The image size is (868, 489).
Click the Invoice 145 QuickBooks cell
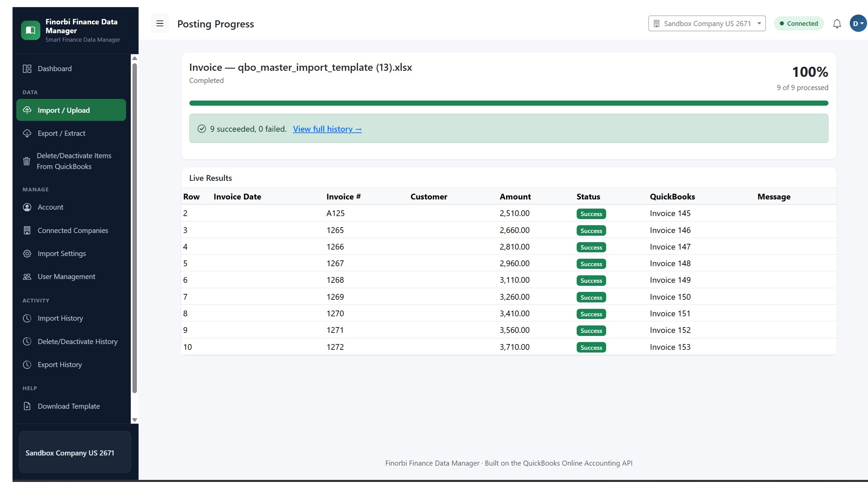coord(670,213)
